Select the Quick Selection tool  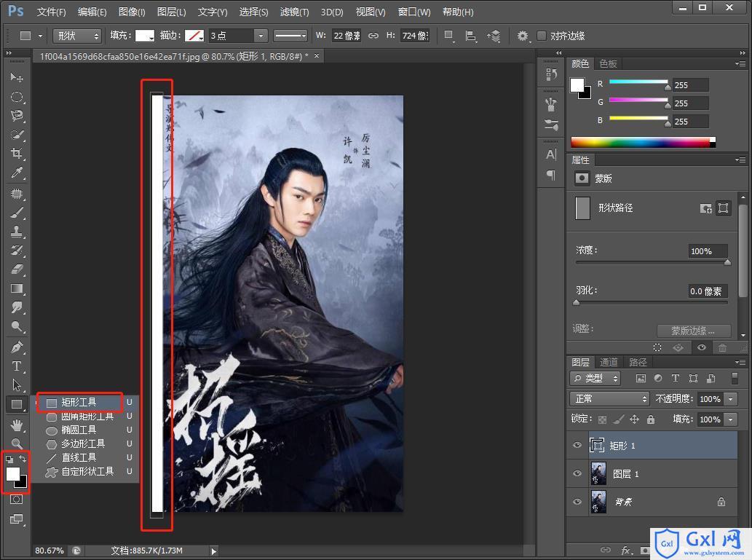[x=16, y=135]
